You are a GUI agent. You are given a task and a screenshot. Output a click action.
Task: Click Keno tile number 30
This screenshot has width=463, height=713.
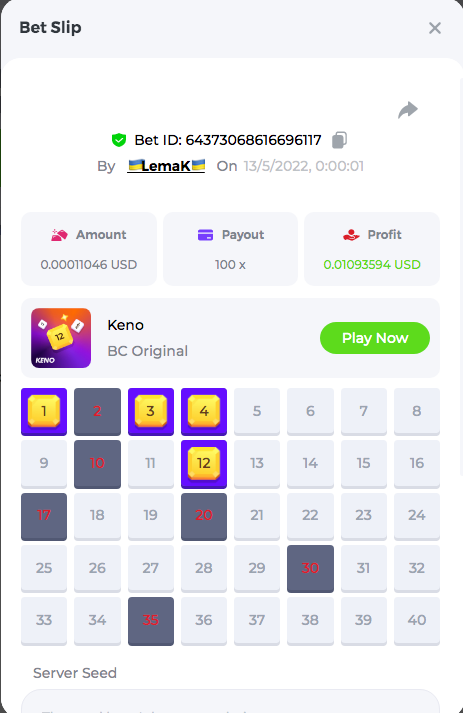tap(310, 568)
